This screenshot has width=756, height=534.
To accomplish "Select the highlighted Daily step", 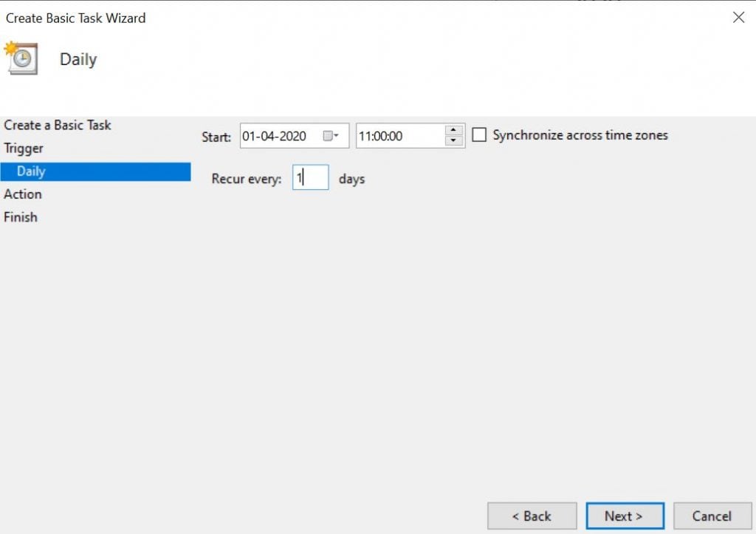I will coord(95,172).
